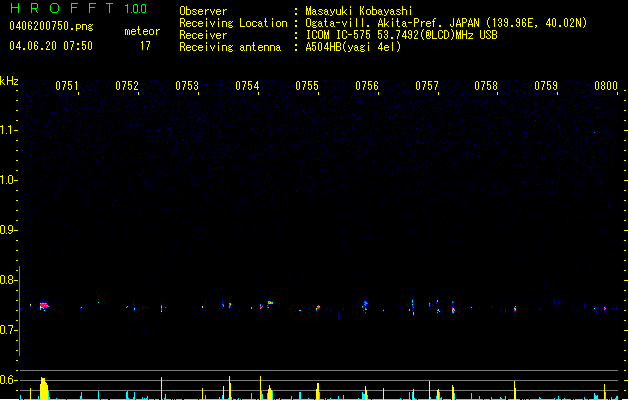This screenshot has height=400, width=629.
Task: Select the file name 0406200750.png
Action: click(x=51, y=26)
